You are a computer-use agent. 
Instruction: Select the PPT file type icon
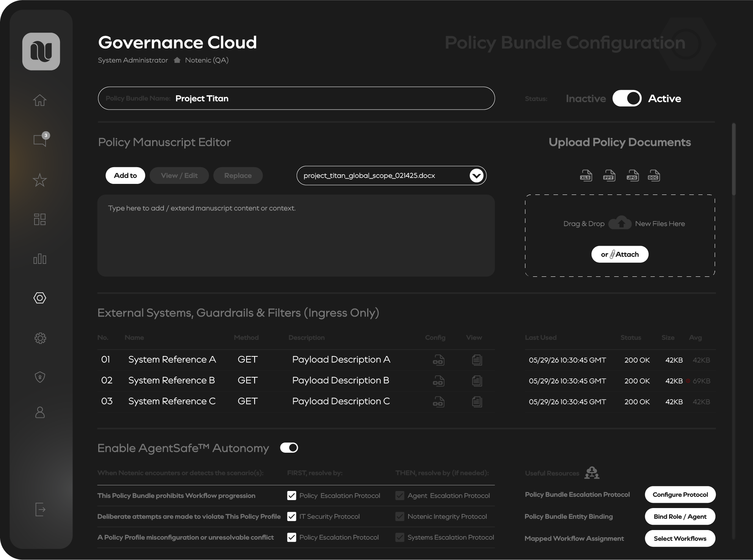[x=609, y=176]
